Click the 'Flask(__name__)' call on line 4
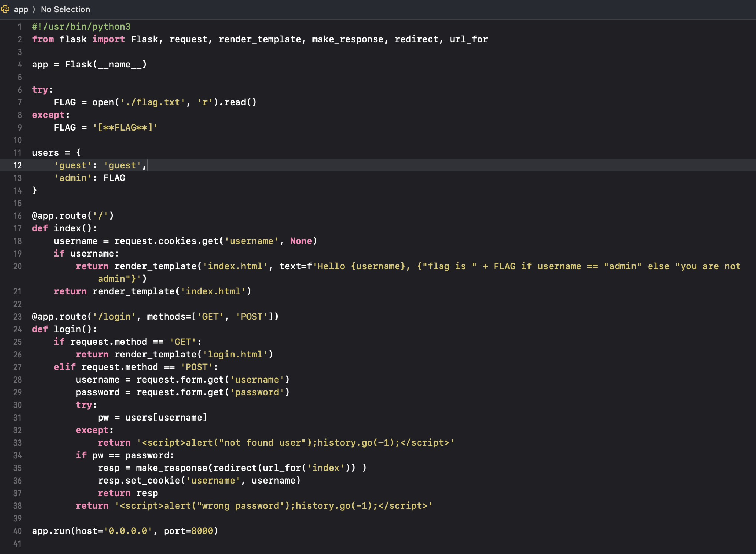Image resolution: width=756 pixels, height=554 pixels. pyautogui.click(x=106, y=65)
